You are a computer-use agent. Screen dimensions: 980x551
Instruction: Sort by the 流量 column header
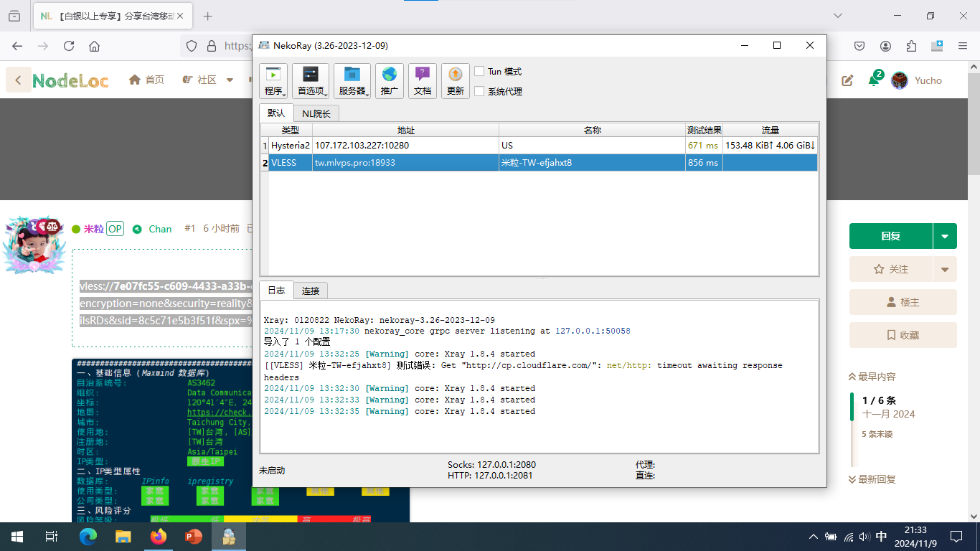point(771,131)
